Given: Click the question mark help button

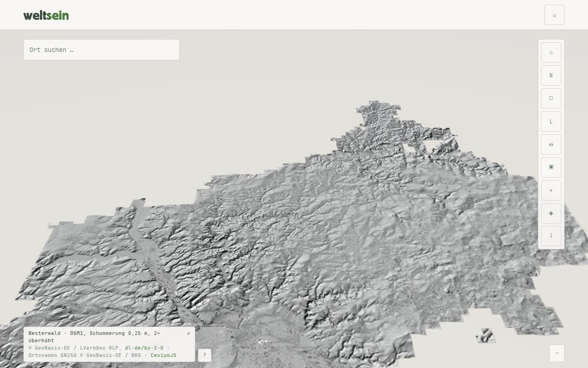Looking at the screenshot, I should click(204, 355).
